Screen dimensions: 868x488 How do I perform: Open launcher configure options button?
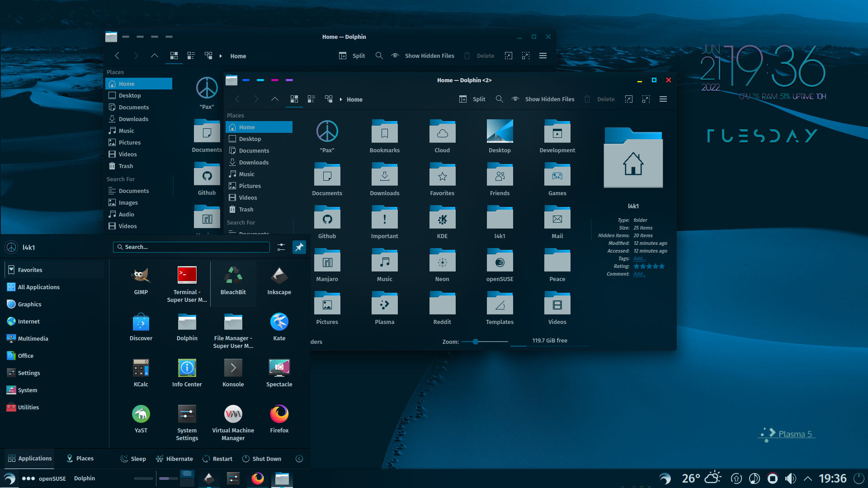[281, 247]
